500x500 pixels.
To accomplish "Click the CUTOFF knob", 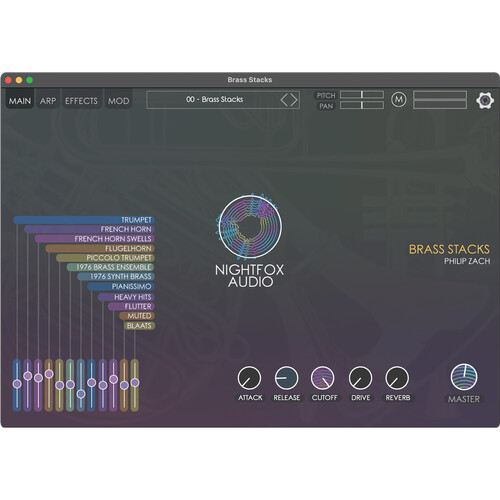I will pos(322,378).
